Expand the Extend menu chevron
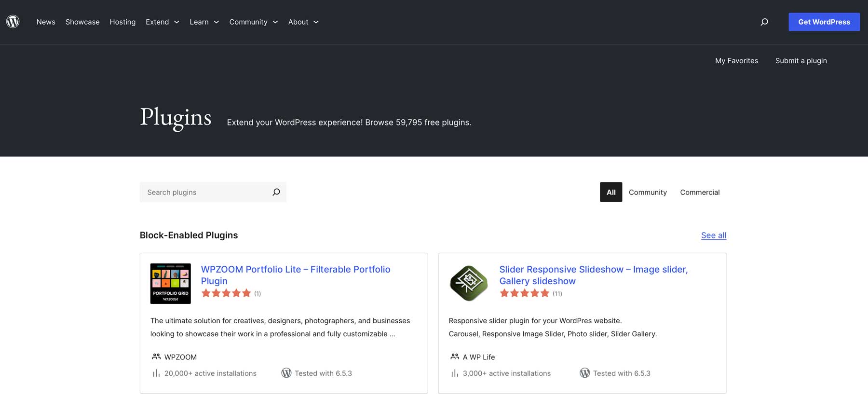Viewport: 868px width, 399px height. (x=176, y=22)
